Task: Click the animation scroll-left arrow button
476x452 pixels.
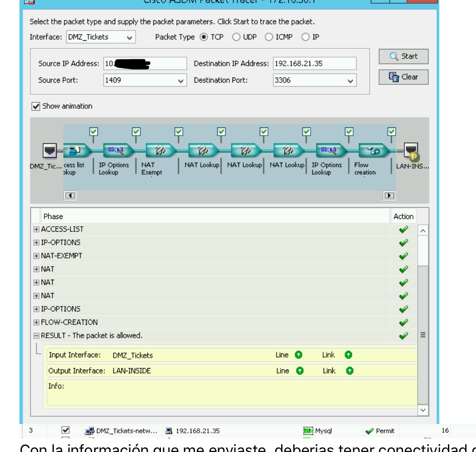Action: [x=70, y=195]
